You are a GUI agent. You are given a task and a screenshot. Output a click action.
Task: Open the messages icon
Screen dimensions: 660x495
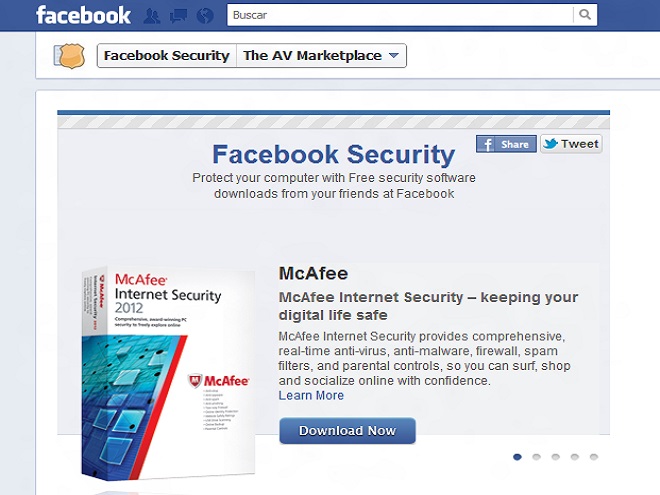pos(179,16)
